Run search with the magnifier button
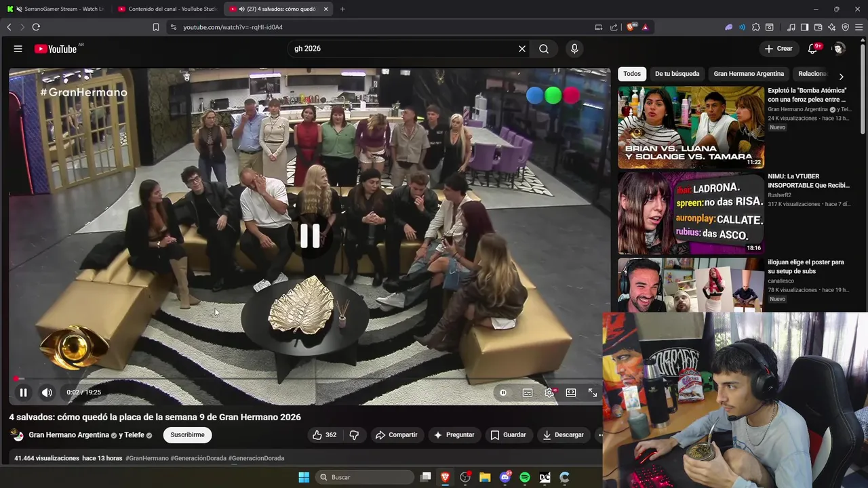 click(x=544, y=49)
